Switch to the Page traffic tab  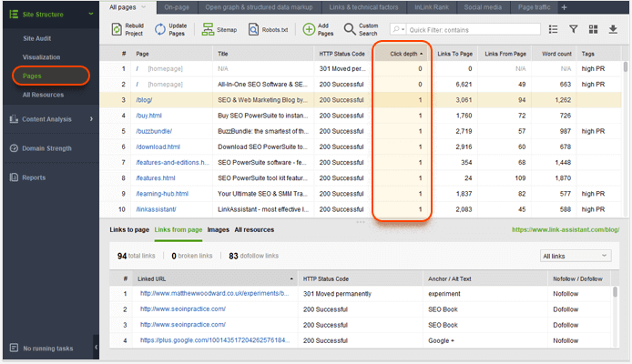[534, 7]
